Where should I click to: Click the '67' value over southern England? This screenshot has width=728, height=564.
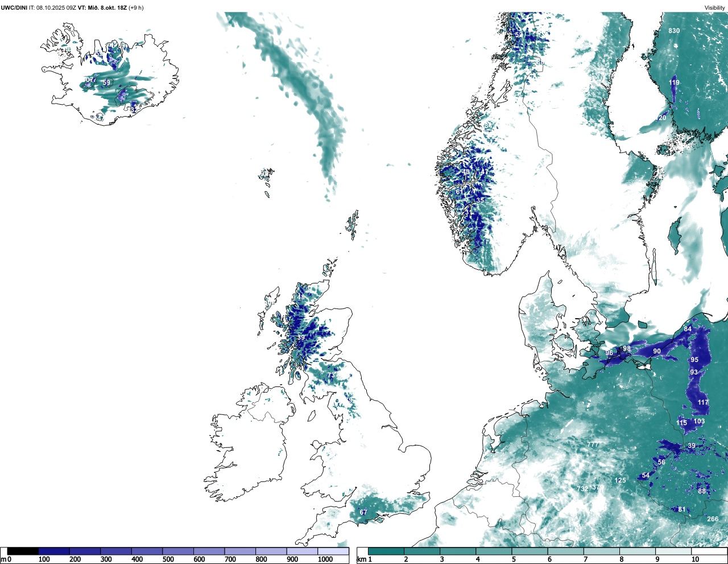(x=363, y=512)
